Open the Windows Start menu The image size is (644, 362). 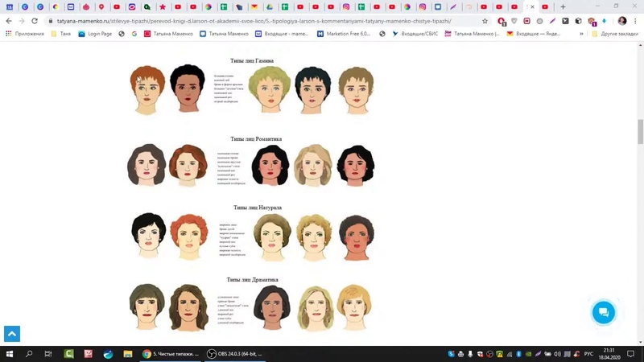pos(10,354)
